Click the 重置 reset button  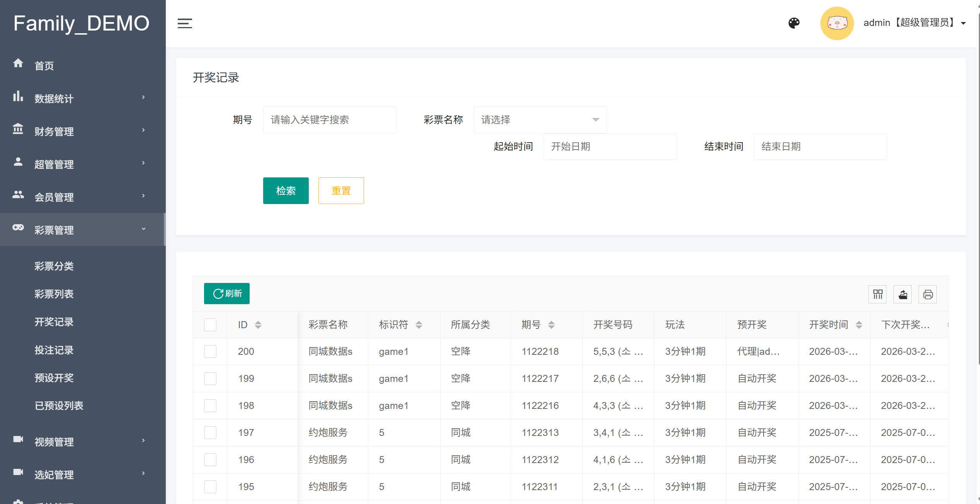pyautogui.click(x=341, y=191)
